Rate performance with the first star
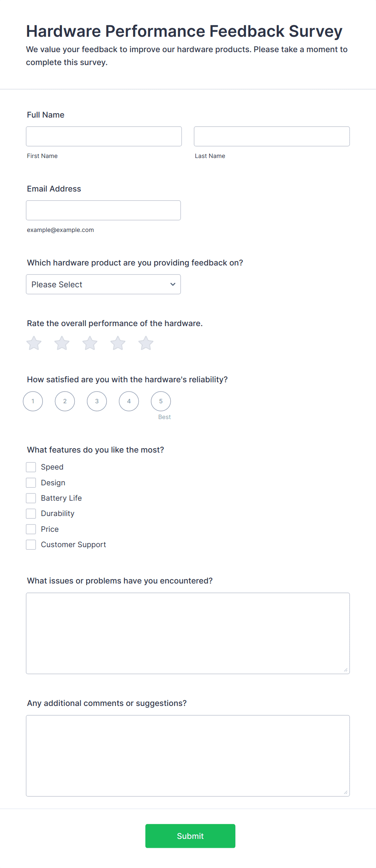Viewport: 376px width, 868px height. [34, 343]
